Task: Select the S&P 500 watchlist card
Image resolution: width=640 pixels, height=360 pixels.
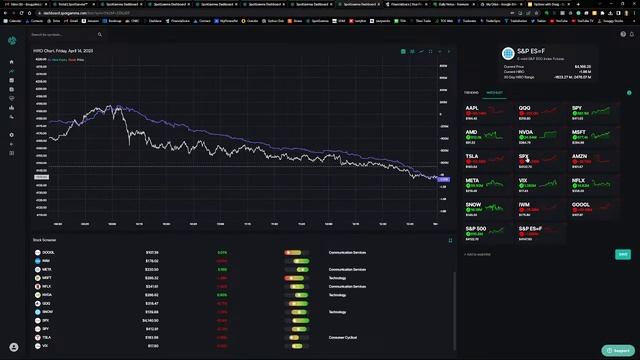Action: tap(487, 233)
